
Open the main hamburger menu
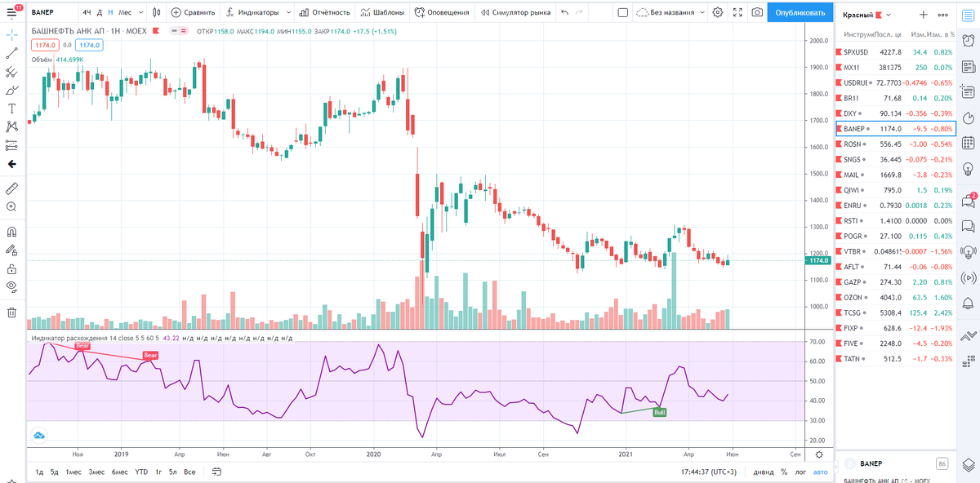[11, 12]
